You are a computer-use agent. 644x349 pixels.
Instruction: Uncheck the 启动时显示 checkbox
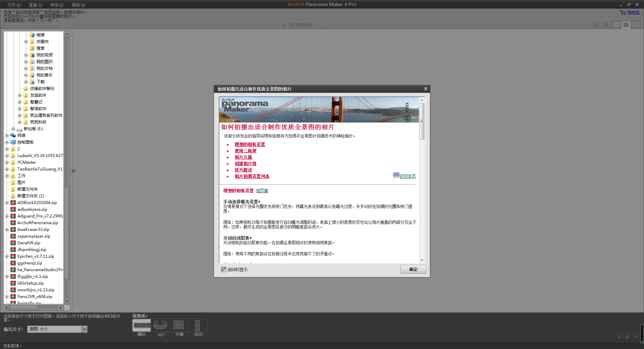(x=224, y=269)
